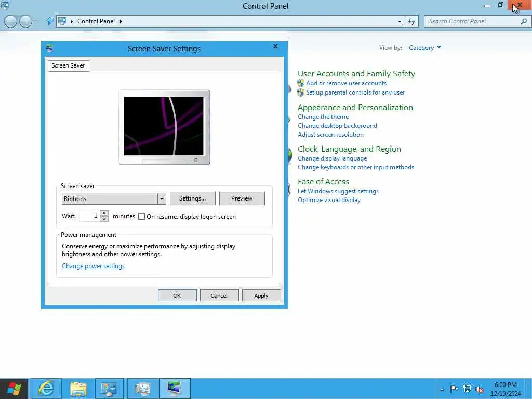
Task: Click shield icon beside parental controls
Action: point(301,92)
